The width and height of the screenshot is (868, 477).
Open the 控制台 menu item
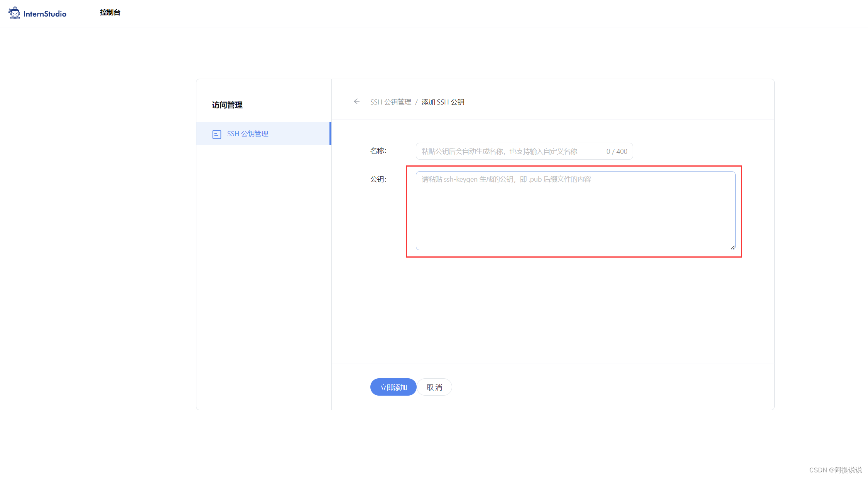pos(110,12)
